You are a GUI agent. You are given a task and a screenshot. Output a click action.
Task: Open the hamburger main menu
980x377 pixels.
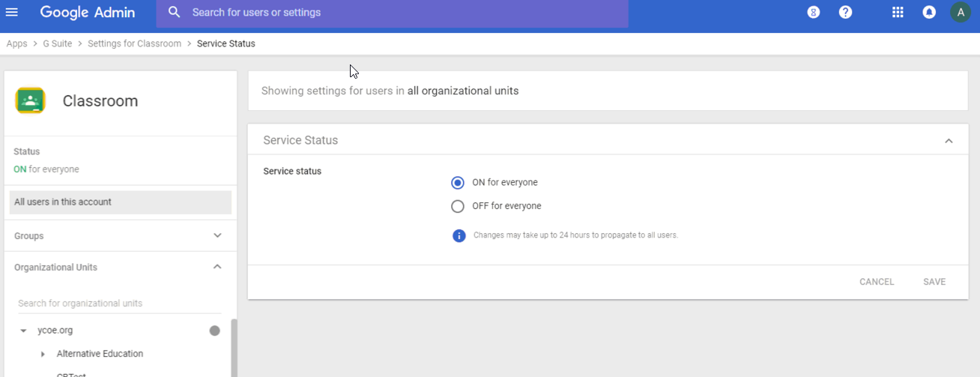12,12
